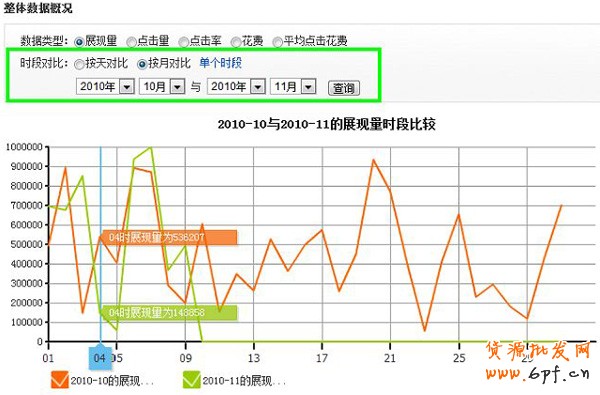The image size is (600, 395).
Task: Click the 2010-11的展现 legend label
Action: click(x=244, y=380)
